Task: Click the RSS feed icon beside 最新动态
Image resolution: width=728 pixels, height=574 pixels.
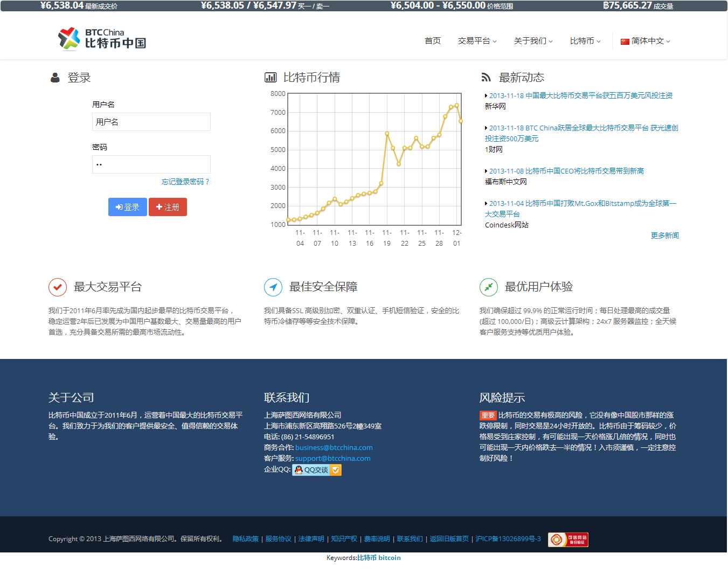Action: (486, 77)
